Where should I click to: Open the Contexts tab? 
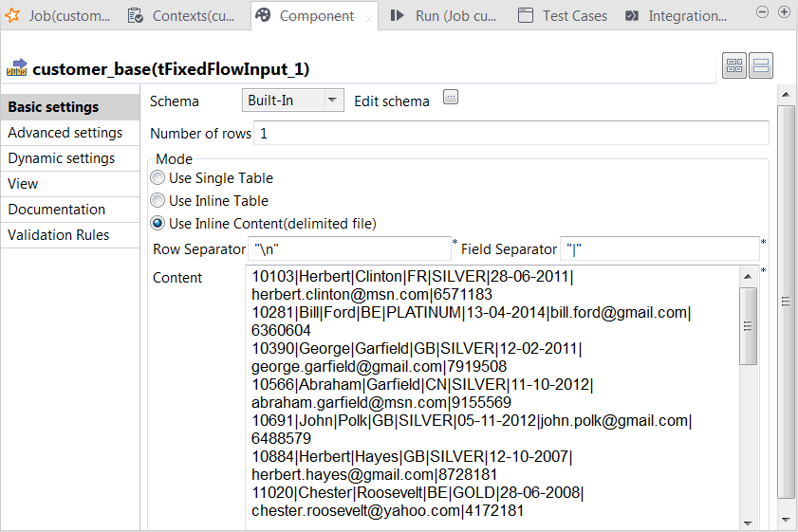pos(184,16)
